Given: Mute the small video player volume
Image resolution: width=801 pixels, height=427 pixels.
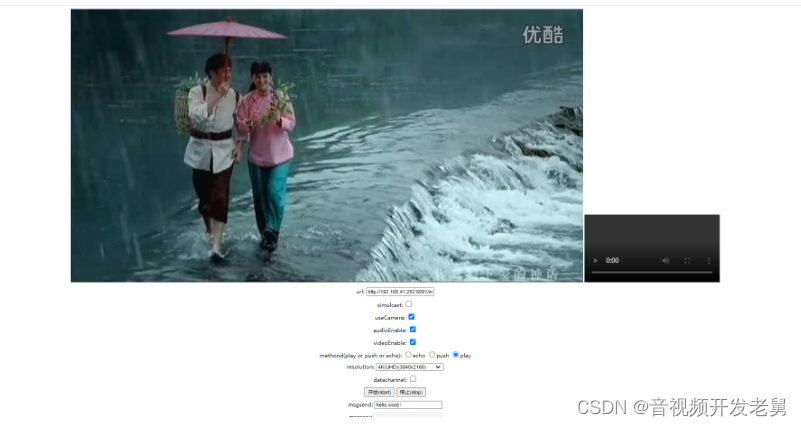Looking at the screenshot, I should [x=665, y=260].
